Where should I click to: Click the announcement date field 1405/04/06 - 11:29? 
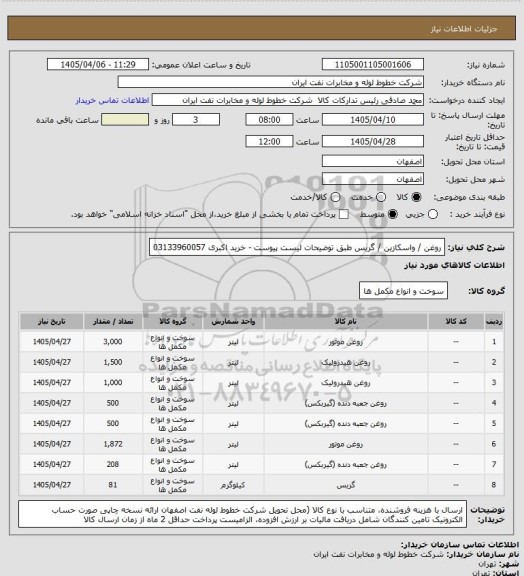pos(98,64)
